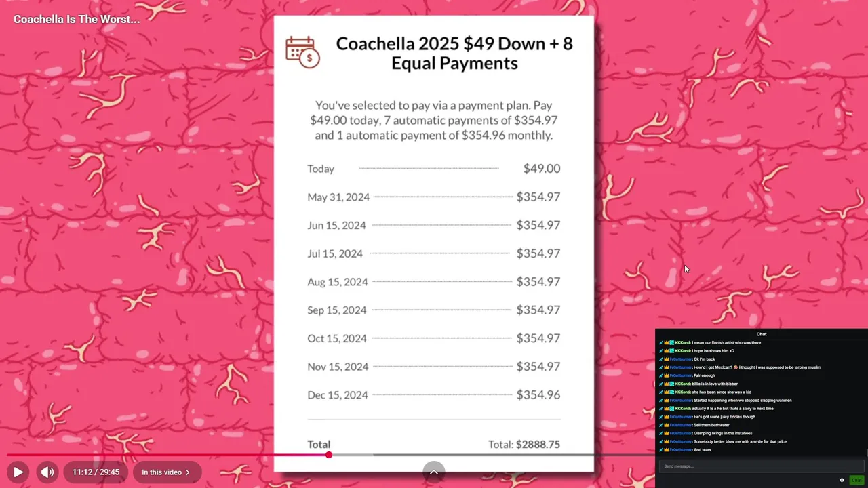Viewport: 868px width, 488px height.
Task: Click the teal badge on first KKKonti message
Action: pos(672,343)
